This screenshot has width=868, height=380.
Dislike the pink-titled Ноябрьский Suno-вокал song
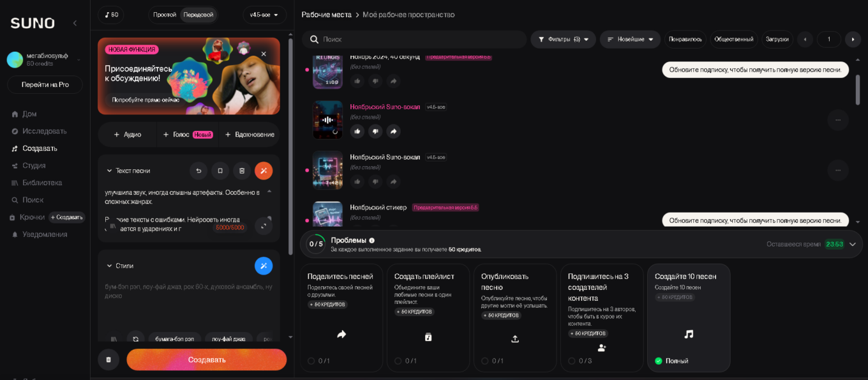pos(375,131)
